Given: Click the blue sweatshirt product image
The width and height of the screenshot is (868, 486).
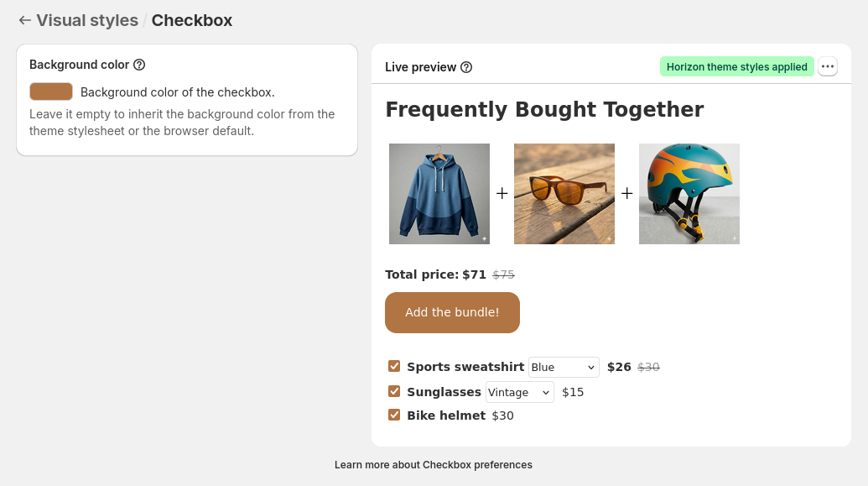Looking at the screenshot, I should pyautogui.click(x=439, y=194).
